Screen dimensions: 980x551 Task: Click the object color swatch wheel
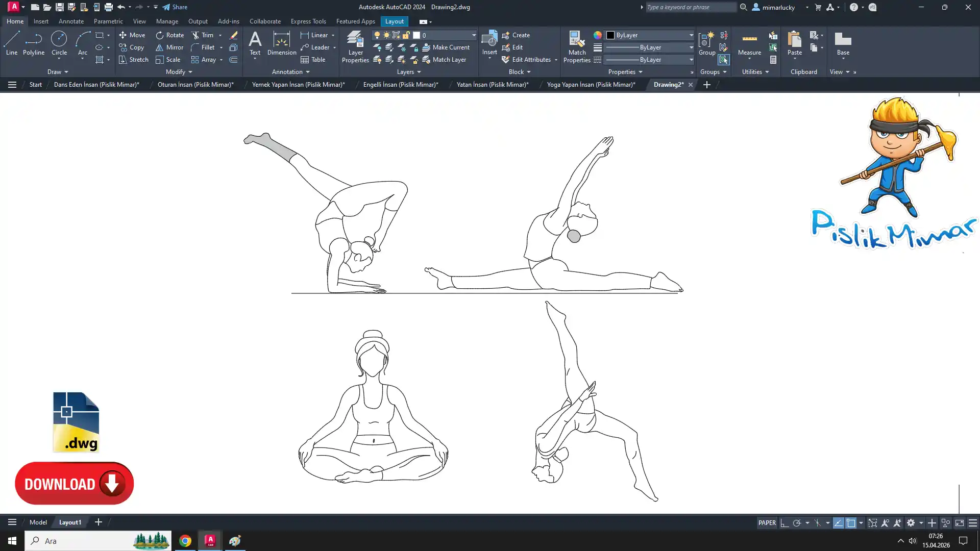pos(597,35)
